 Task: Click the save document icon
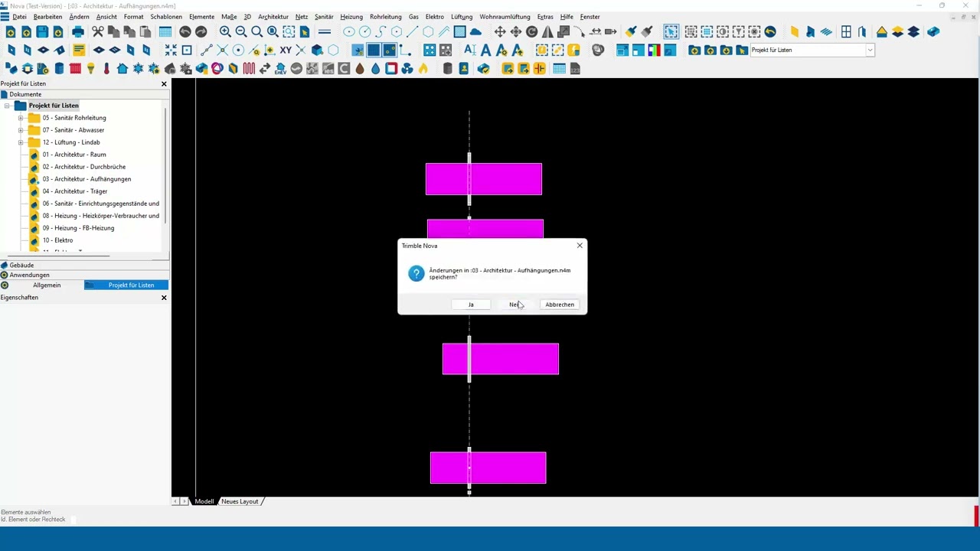(x=42, y=32)
